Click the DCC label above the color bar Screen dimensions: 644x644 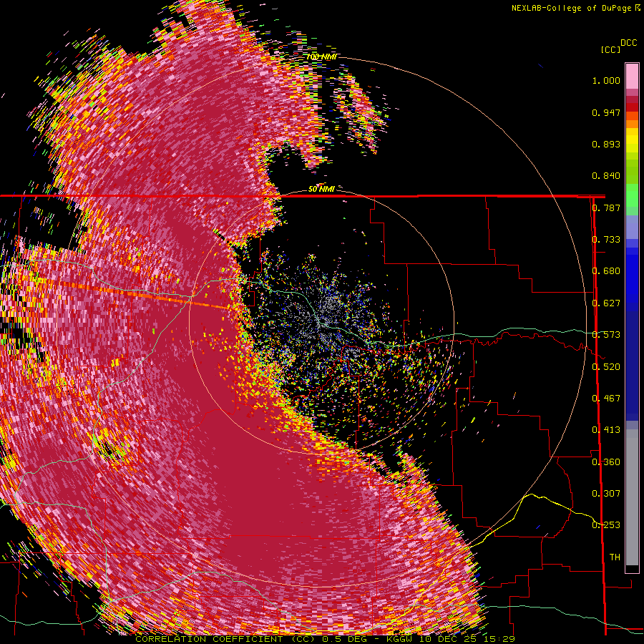coord(628,43)
